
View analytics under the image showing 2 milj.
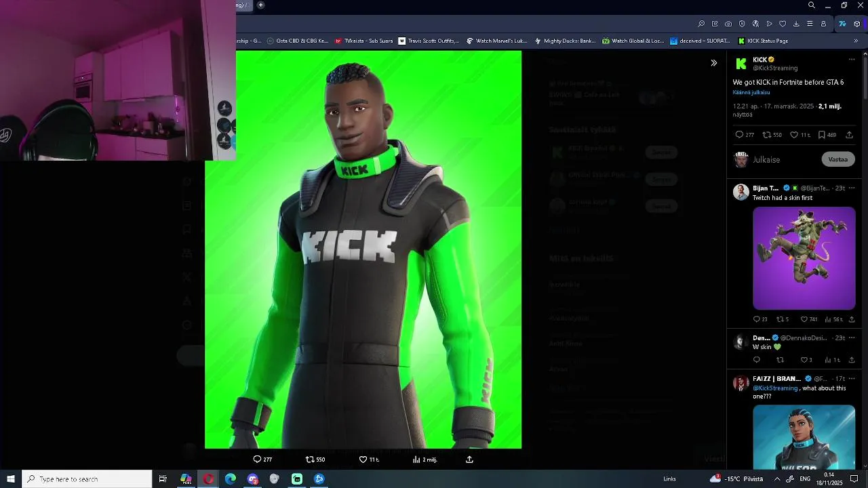[425, 460]
